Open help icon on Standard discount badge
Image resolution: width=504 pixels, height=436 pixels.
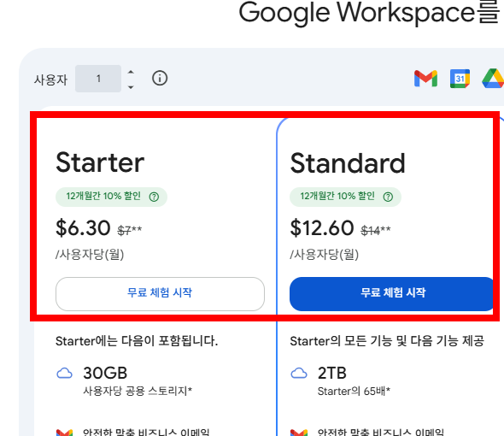coord(388,197)
